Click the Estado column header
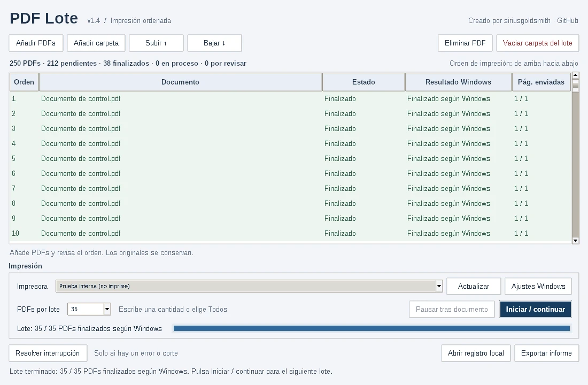 tap(363, 82)
